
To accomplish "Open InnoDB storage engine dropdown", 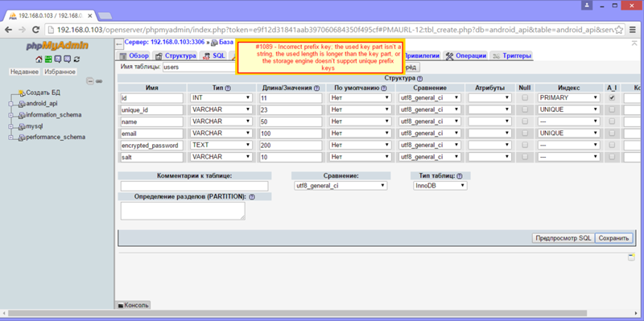I will coord(440,186).
